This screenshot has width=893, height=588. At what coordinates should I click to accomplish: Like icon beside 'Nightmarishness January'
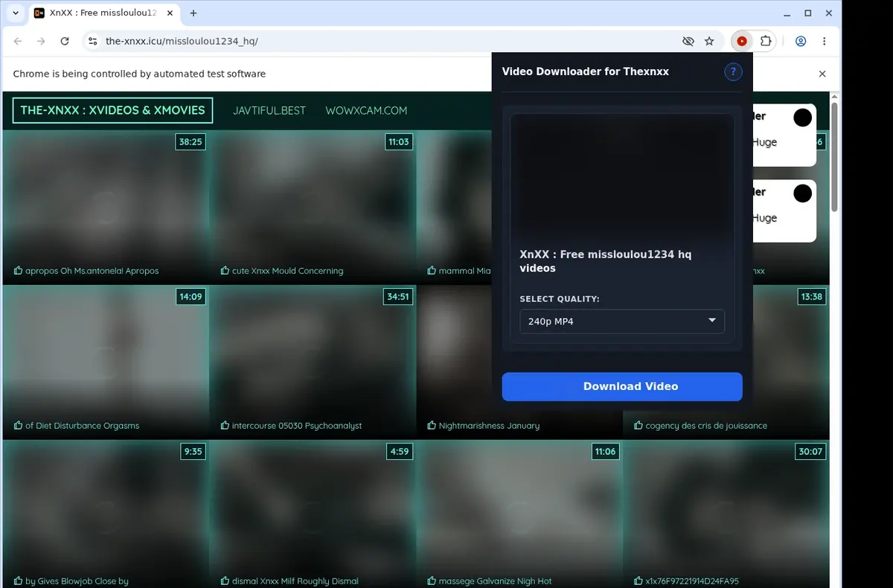[432, 425]
